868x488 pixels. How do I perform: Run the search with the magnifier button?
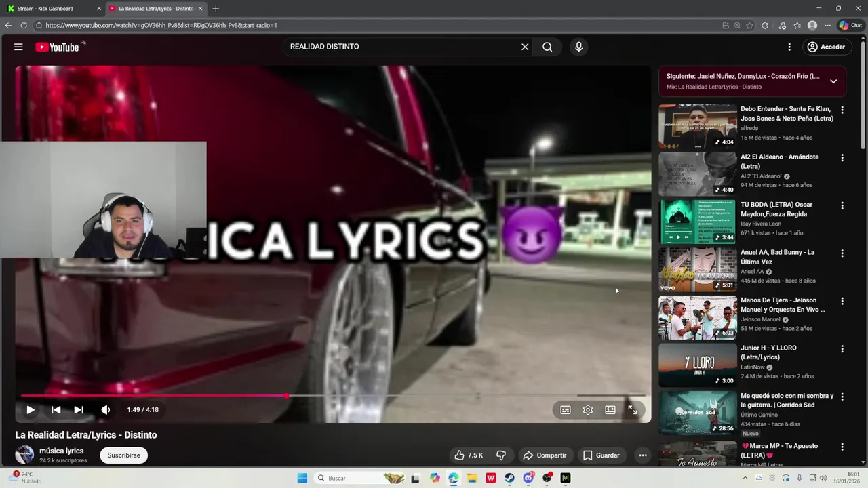pos(547,47)
